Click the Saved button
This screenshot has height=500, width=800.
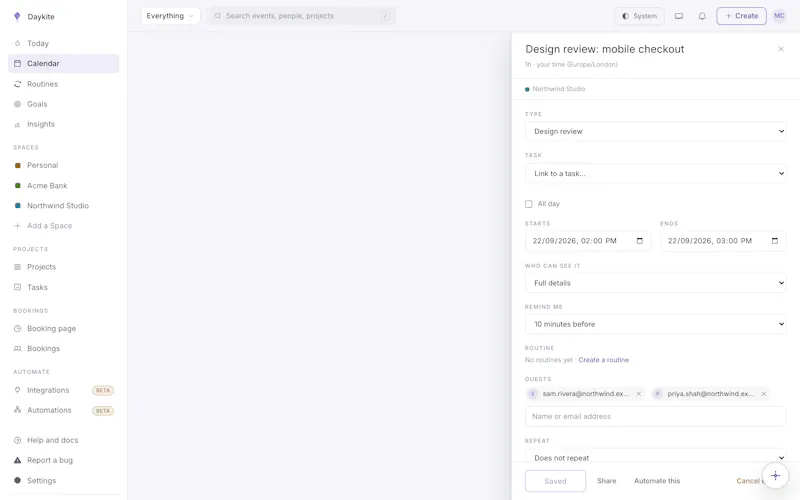click(x=555, y=481)
